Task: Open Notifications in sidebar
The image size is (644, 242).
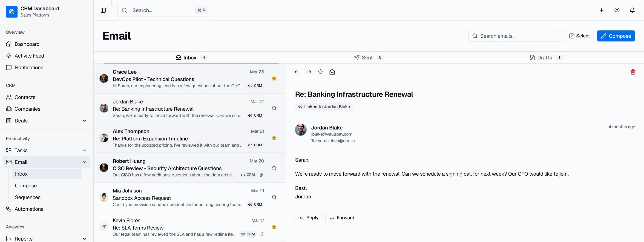Action: pos(47,68)
